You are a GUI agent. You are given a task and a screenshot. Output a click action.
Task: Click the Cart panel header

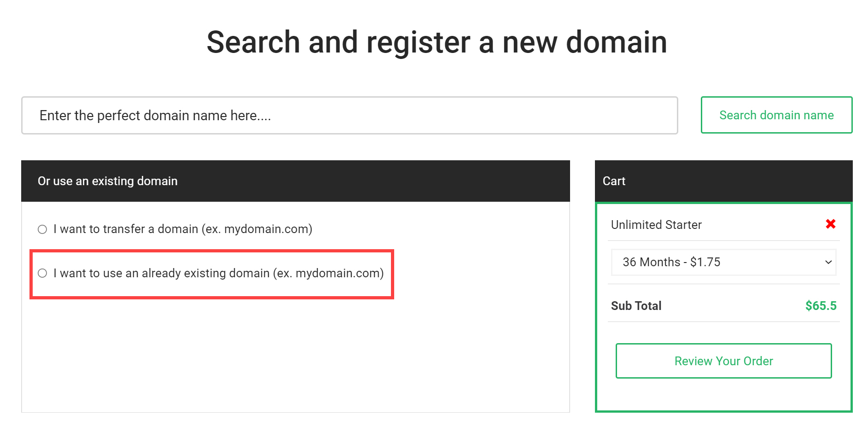pos(723,181)
